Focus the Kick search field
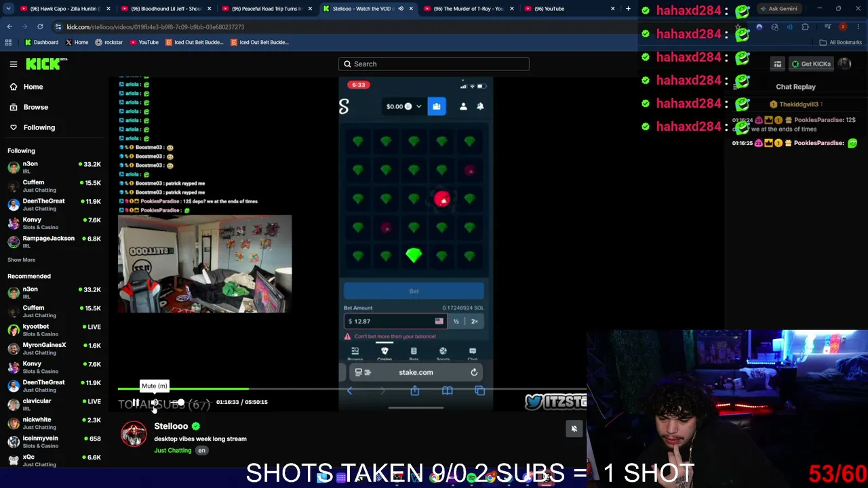The image size is (868, 488). (434, 64)
